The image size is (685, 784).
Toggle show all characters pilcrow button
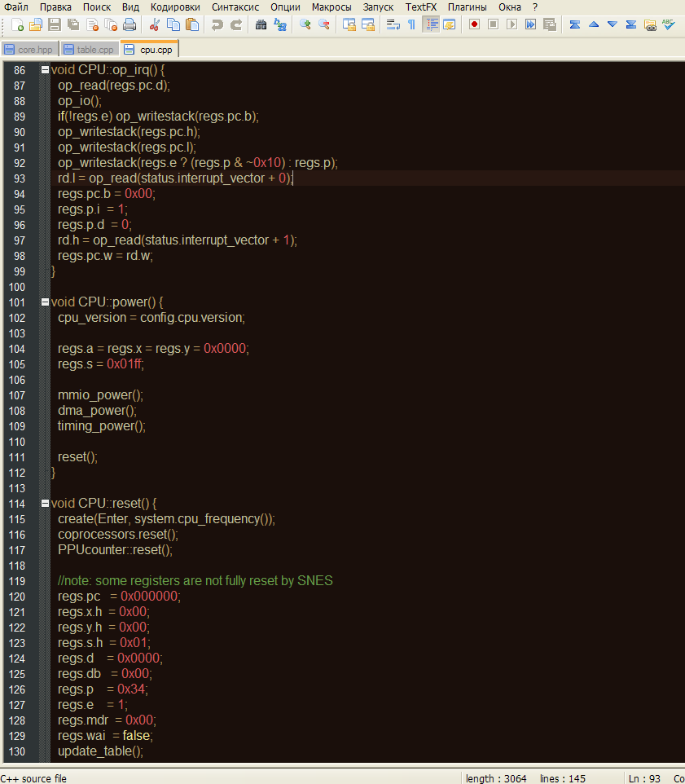click(411, 24)
